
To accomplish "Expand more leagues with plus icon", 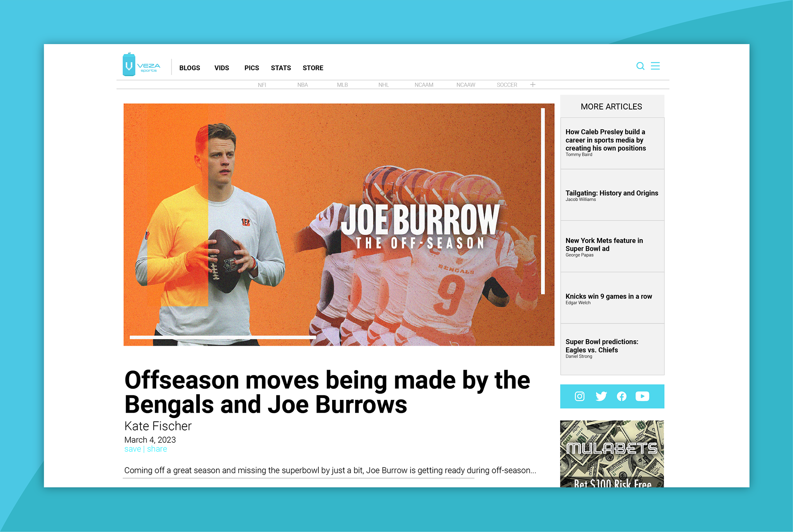I will 533,84.
